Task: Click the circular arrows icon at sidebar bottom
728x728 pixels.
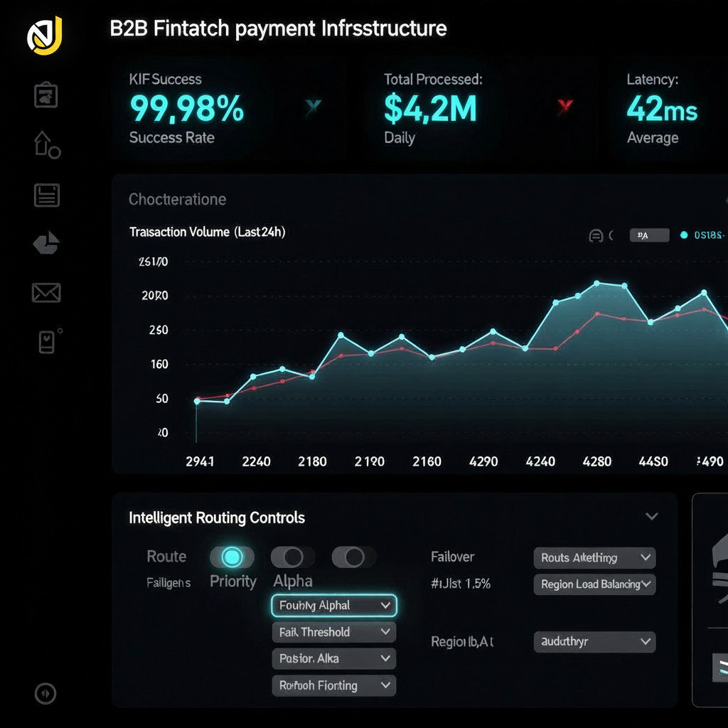Action: (45, 694)
